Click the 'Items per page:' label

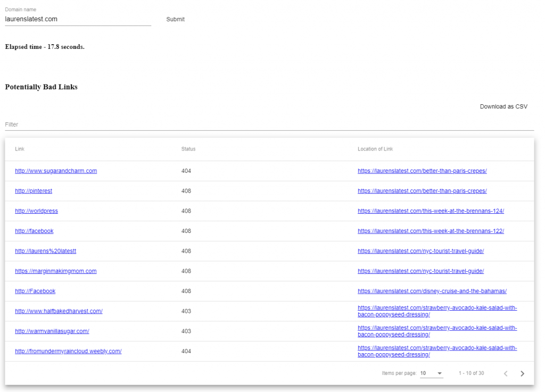pyautogui.click(x=399, y=373)
